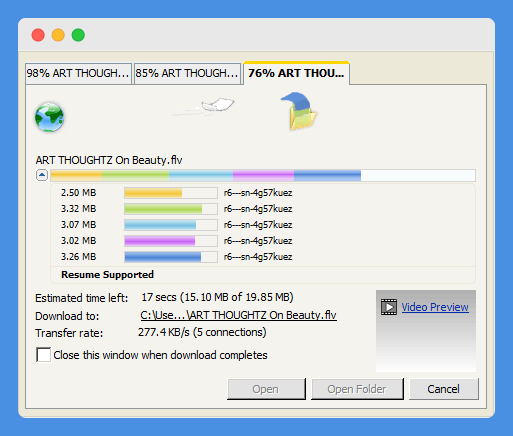Click the grayed Open button

tap(266, 389)
